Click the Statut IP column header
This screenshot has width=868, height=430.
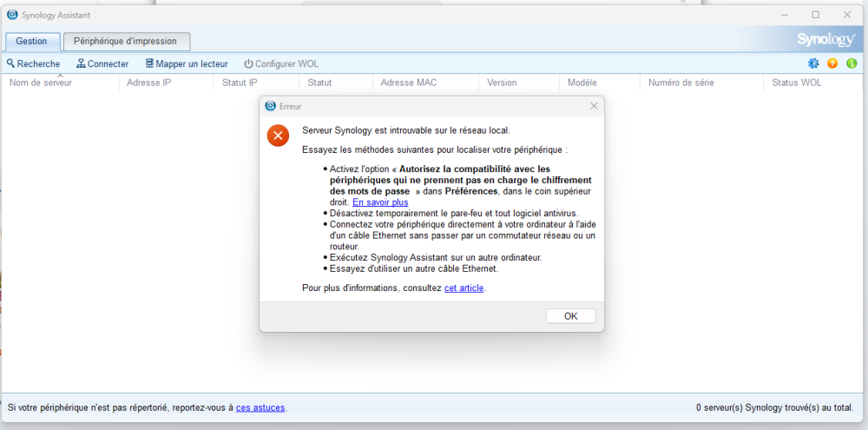(256, 83)
